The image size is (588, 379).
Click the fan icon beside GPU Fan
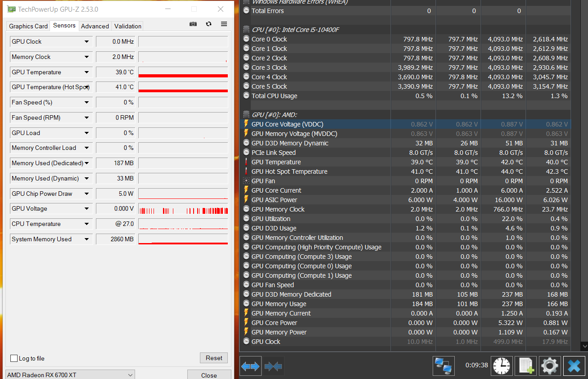(x=246, y=181)
